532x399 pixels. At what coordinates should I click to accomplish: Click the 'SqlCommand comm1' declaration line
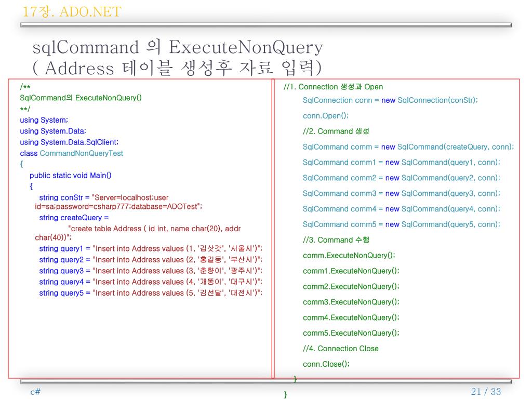(x=402, y=163)
